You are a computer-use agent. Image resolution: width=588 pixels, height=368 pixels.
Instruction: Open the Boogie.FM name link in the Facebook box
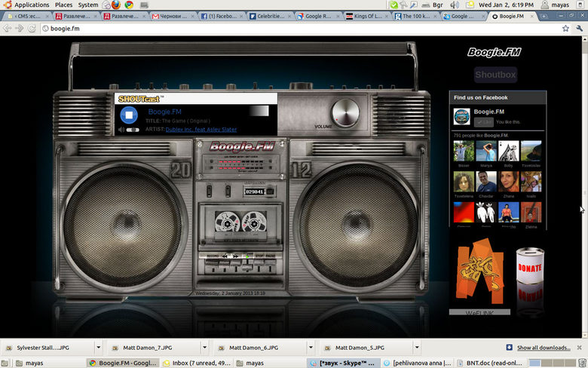[x=489, y=112]
